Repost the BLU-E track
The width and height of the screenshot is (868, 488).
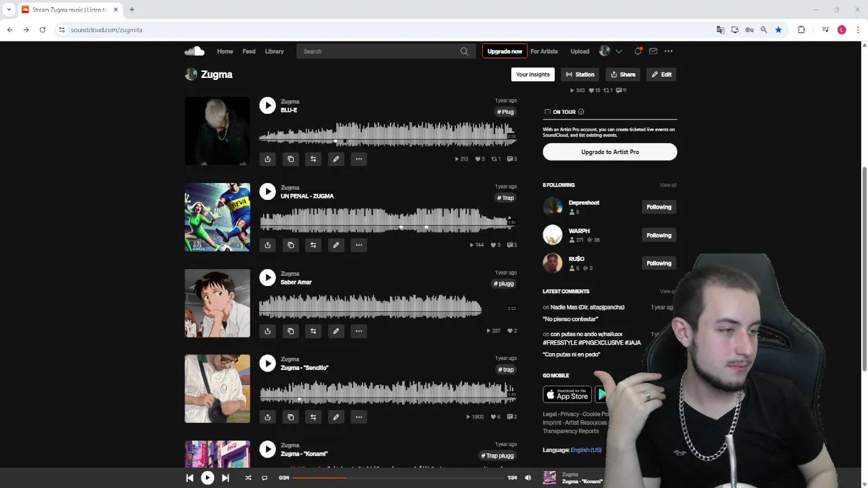coord(313,159)
